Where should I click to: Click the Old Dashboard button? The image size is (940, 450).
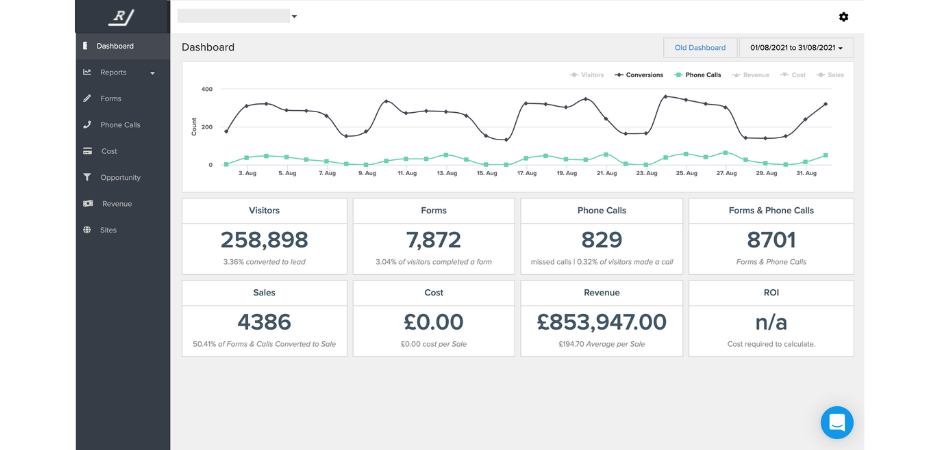pyautogui.click(x=700, y=48)
